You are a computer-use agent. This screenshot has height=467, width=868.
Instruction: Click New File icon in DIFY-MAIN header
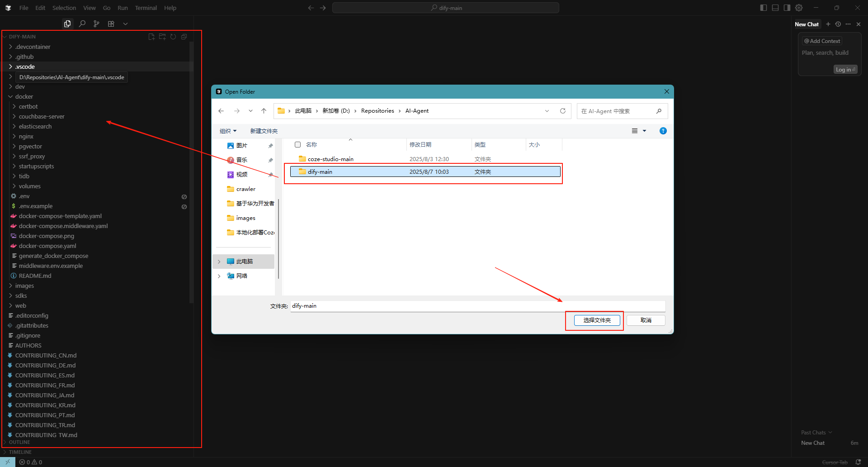tap(151, 37)
